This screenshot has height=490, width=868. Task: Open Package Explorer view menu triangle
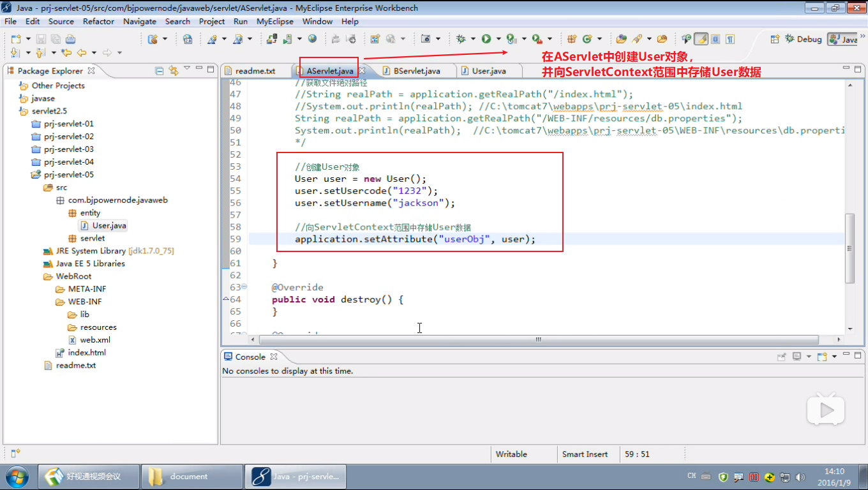point(187,69)
